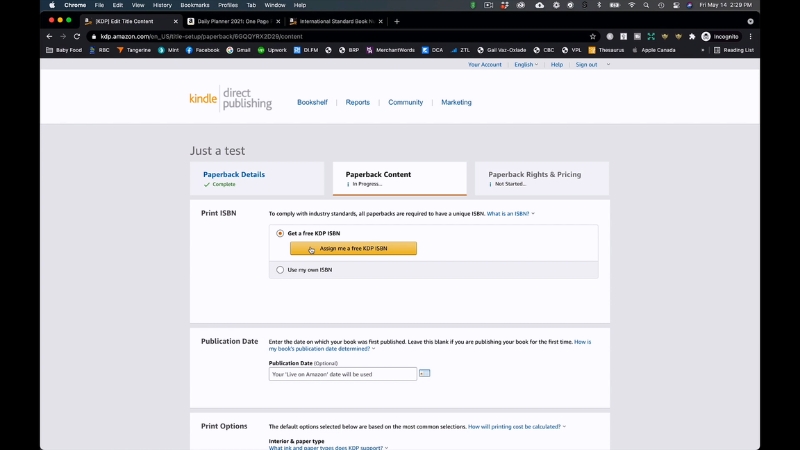800x450 pixels.
Task: Expand the publication date determined help link
Action: 430,345
